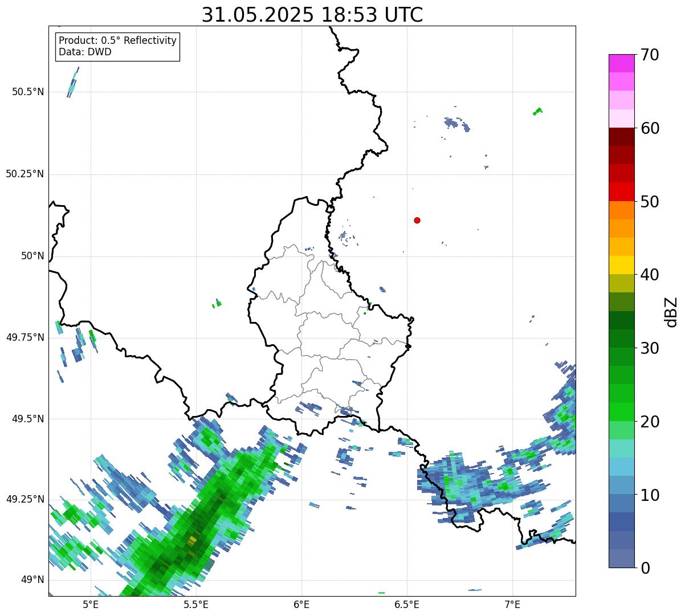Click the "50°N" latitude label
This screenshot has height=616, width=685.
[x=32, y=256]
